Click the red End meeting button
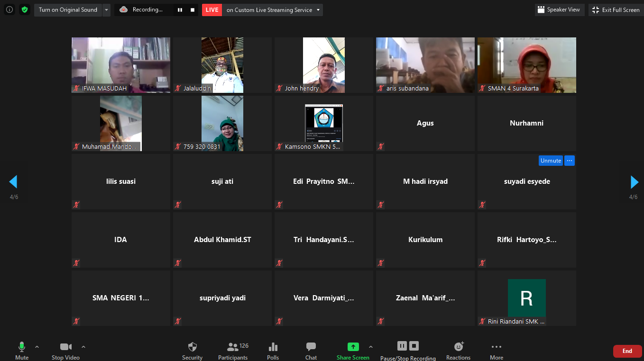Screen dimensions: 644x361 627,351
